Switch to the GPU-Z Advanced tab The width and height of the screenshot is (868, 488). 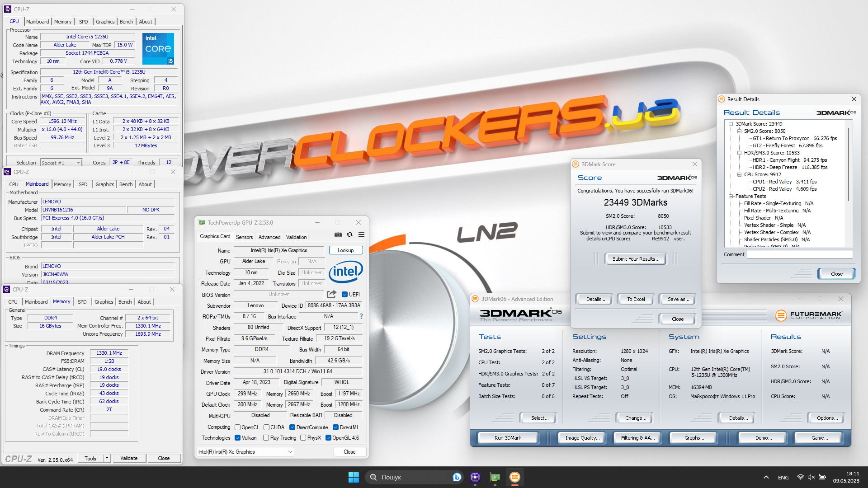tap(269, 237)
